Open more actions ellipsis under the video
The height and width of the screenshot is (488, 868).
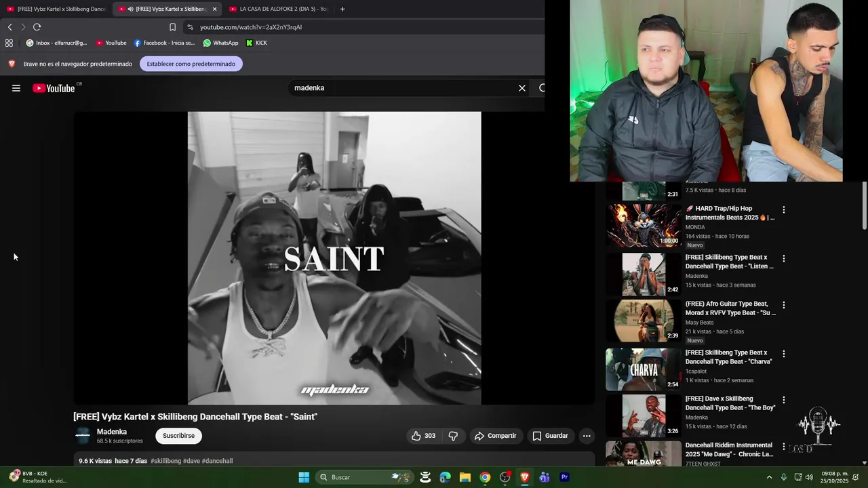coord(587,436)
